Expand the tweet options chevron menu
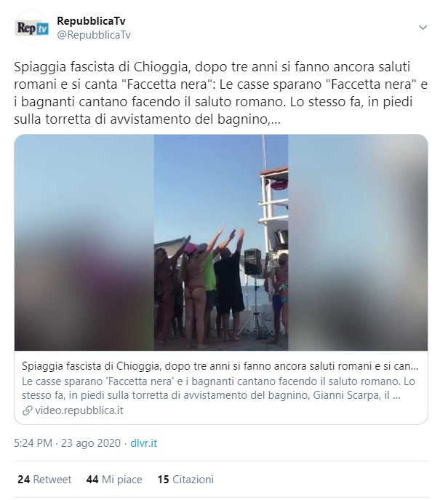Viewport: 448px width, 500px height. coord(423,28)
